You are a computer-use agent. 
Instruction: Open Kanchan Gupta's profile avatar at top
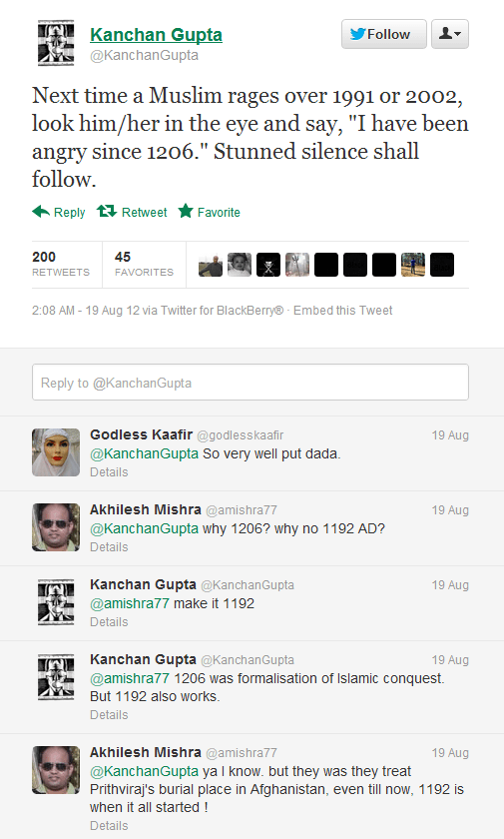click(56, 43)
